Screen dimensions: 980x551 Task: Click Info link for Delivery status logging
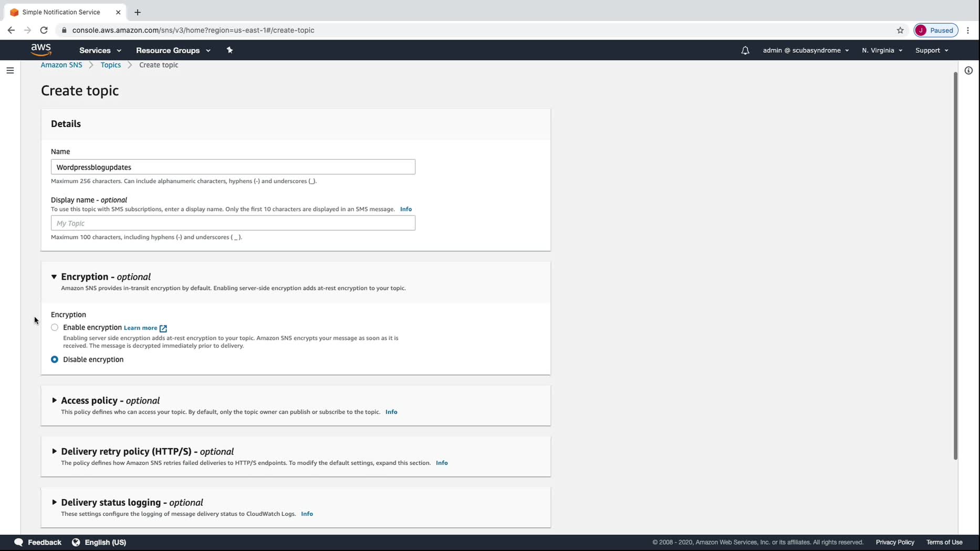[307, 514]
